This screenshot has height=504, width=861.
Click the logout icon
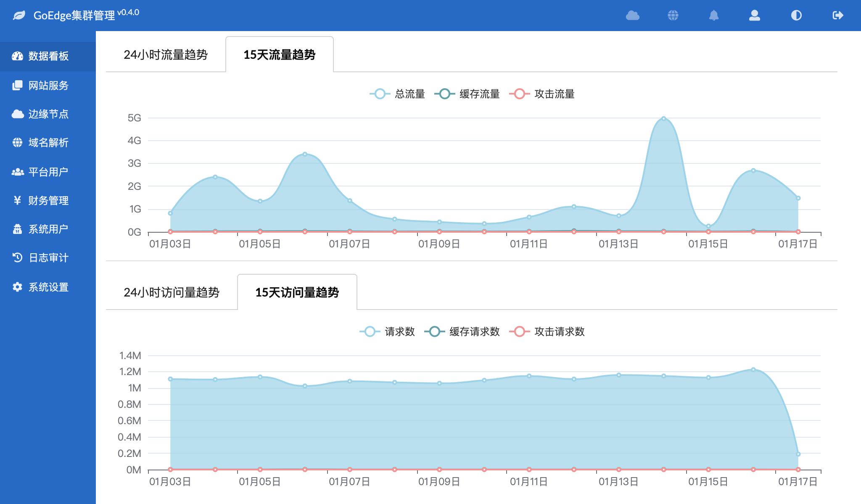tap(837, 15)
